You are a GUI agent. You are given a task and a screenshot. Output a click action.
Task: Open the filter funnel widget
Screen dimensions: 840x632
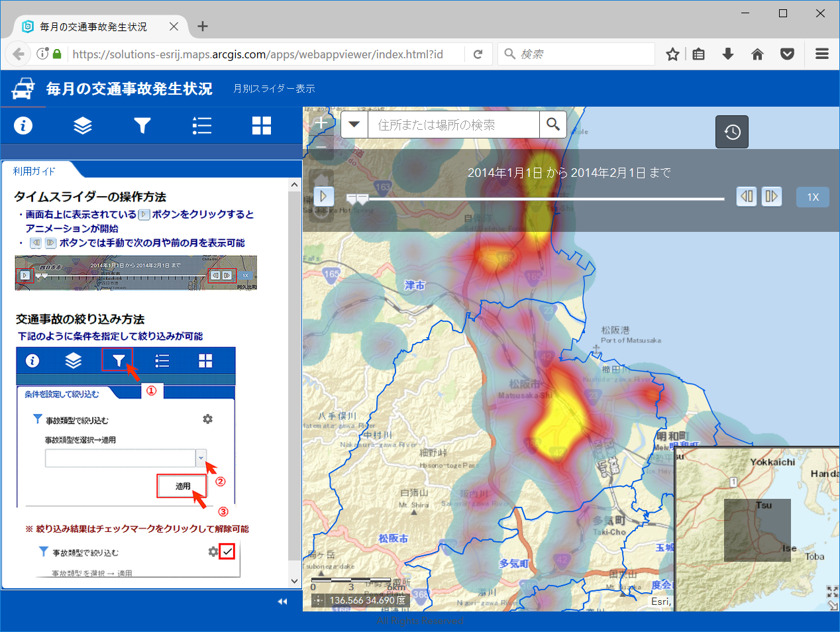142,125
